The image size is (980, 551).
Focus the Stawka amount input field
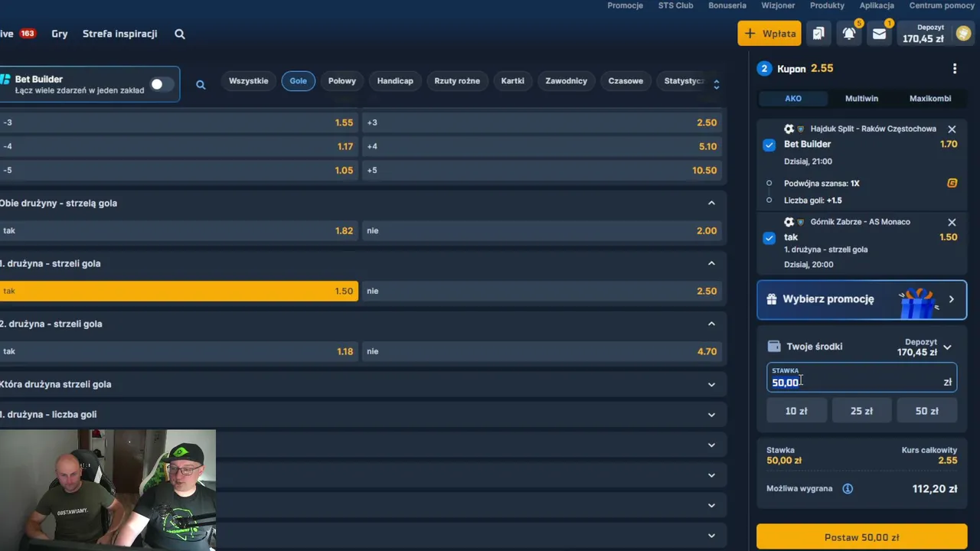861,377
